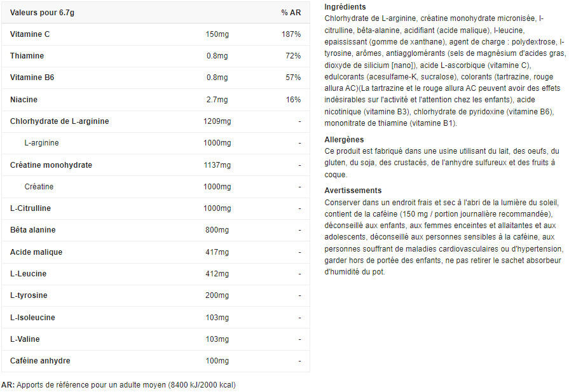Click the L-Citrulline row label

[x=30, y=208]
